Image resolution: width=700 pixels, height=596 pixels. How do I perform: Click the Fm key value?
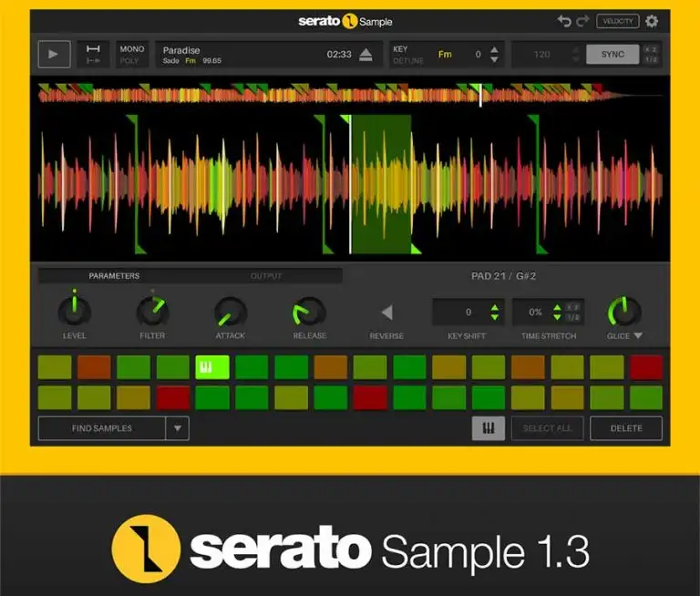[445, 55]
